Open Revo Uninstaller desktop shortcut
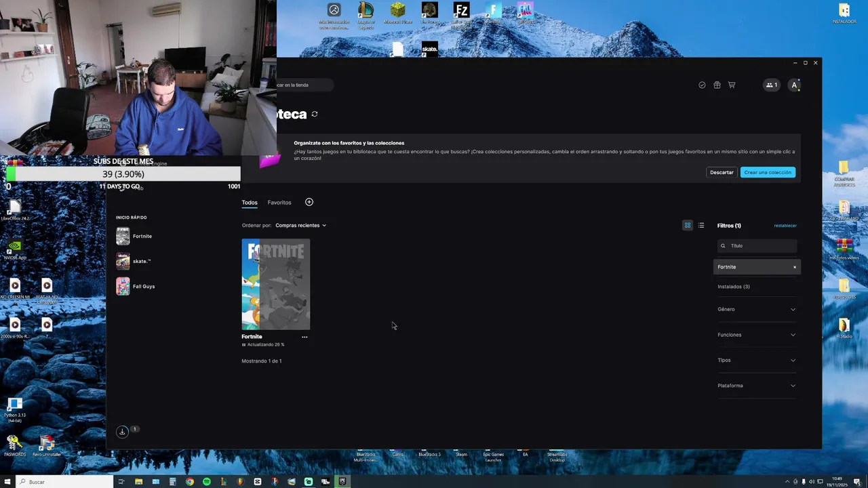Viewport: 868px width, 488px height. 47,446
